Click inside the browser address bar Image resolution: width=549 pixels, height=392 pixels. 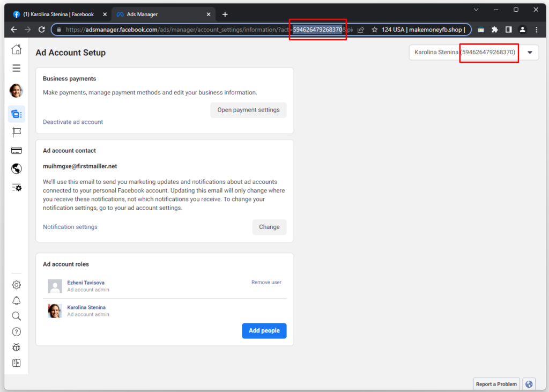click(214, 29)
